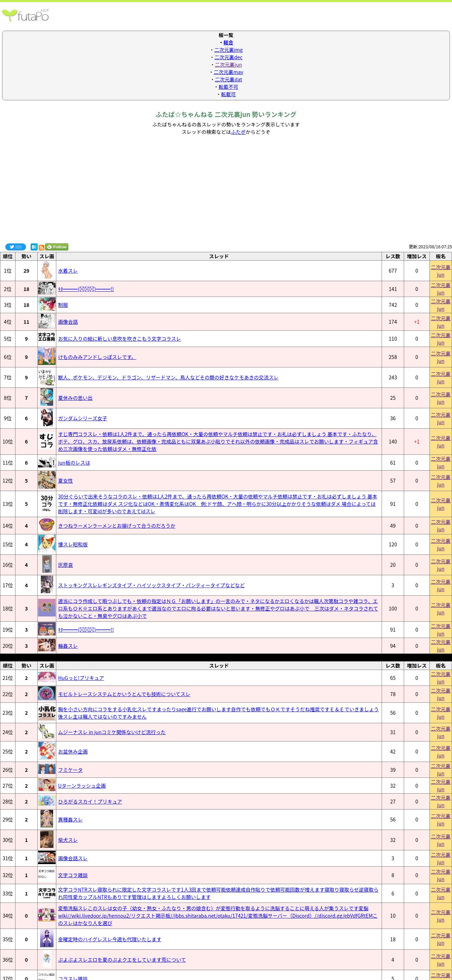Open the 二次元裏img board link
Screen dimensions: 452x980
coord(228,50)
